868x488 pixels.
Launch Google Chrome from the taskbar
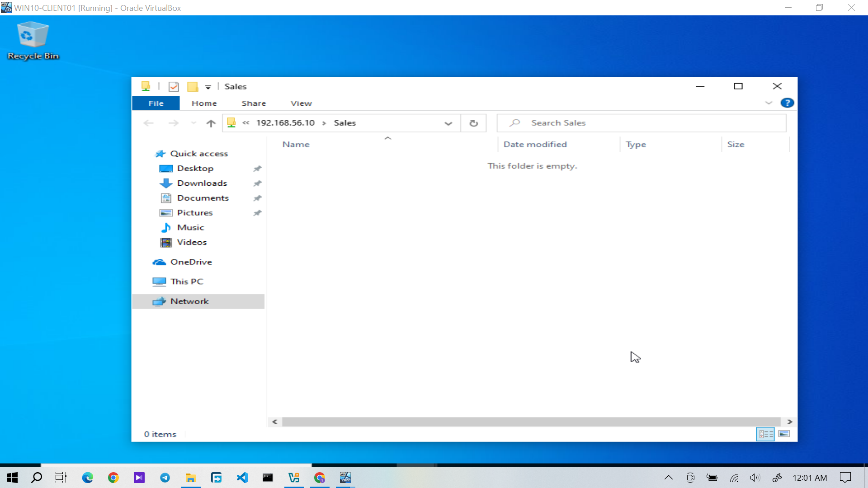click(113, 478)
